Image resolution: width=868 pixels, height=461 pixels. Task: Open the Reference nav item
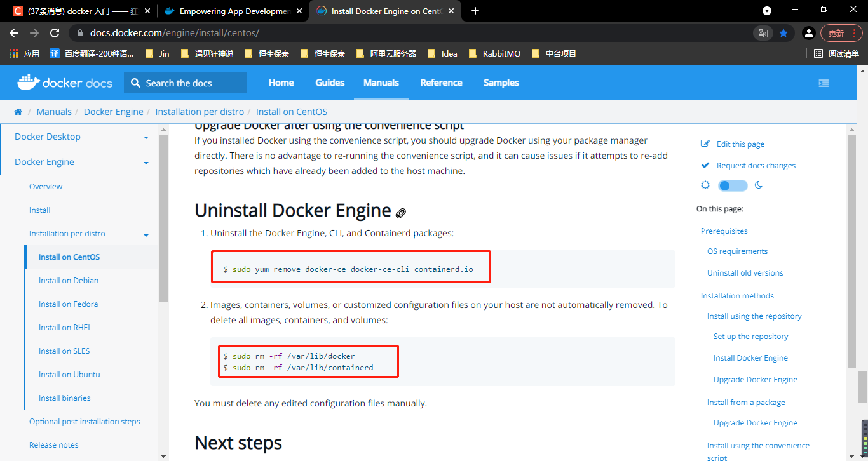(x=441, y=83)
